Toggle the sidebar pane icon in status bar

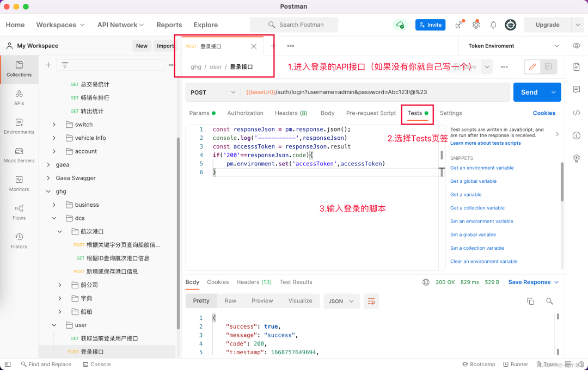point(8,365)
